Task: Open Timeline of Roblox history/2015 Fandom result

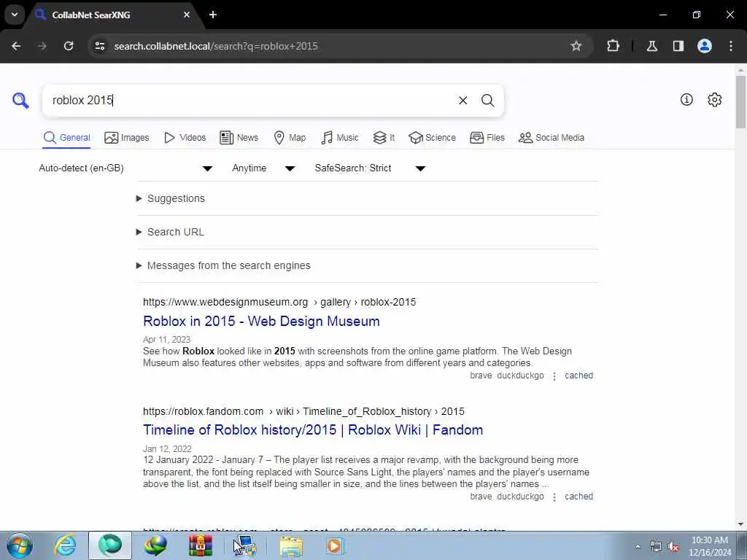Action: pos(313,429)
